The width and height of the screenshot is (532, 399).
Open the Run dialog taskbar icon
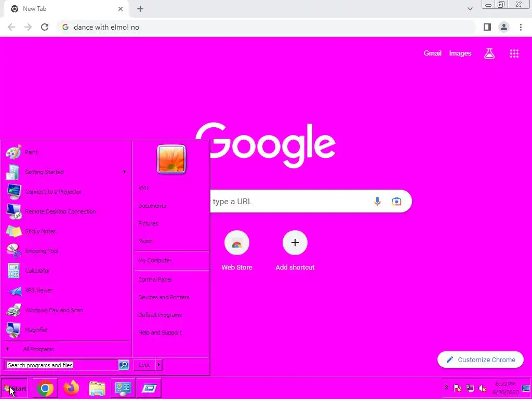(x=149, y=388)
